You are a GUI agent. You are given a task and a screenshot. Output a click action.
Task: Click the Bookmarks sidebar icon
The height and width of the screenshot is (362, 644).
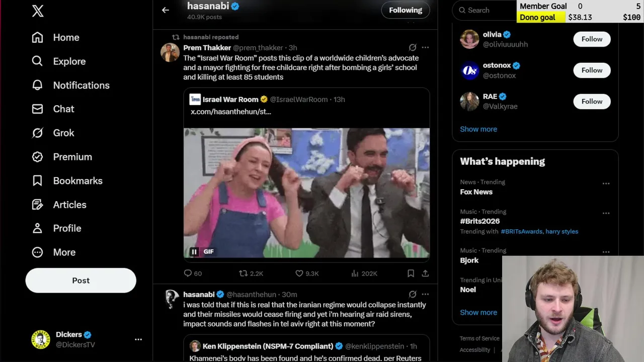[x=37, y=180]
